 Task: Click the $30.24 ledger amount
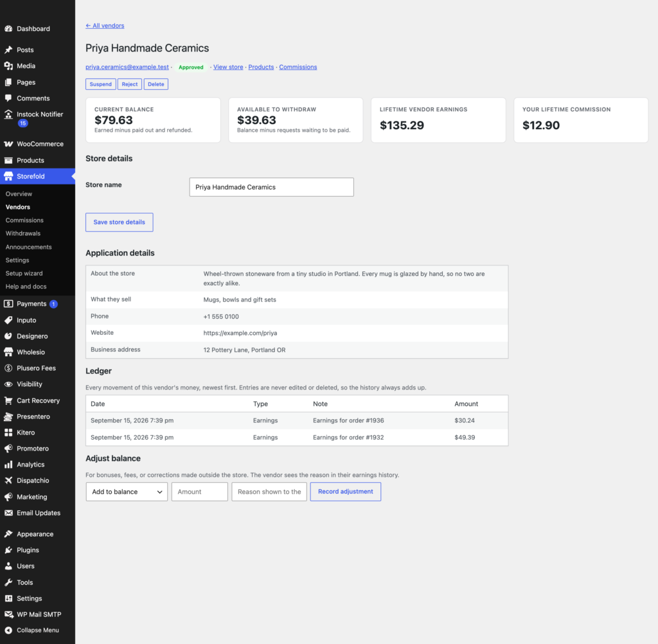pyautogui.click(x=465, y=420)
